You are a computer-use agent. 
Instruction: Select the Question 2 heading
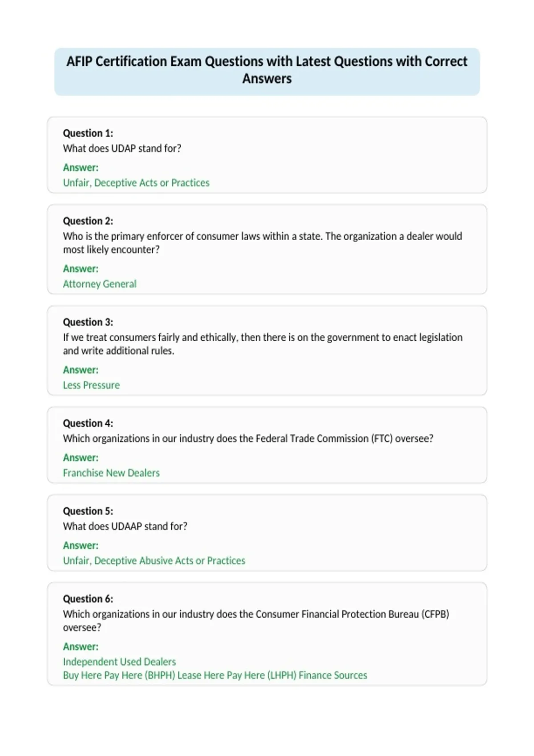click(88, 221)
